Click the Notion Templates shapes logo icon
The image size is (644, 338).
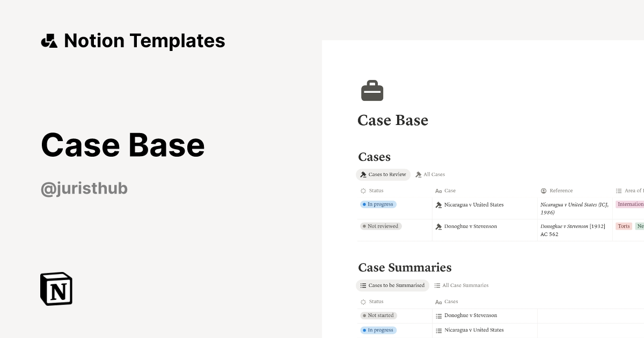click(49, 41)
